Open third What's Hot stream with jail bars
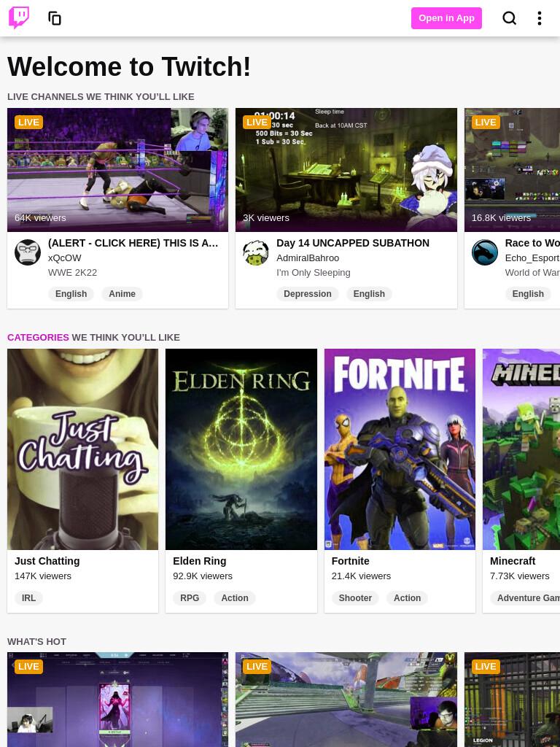Image resolution: width=560 pixels, height=747 pixels. [x=513, y=700]
